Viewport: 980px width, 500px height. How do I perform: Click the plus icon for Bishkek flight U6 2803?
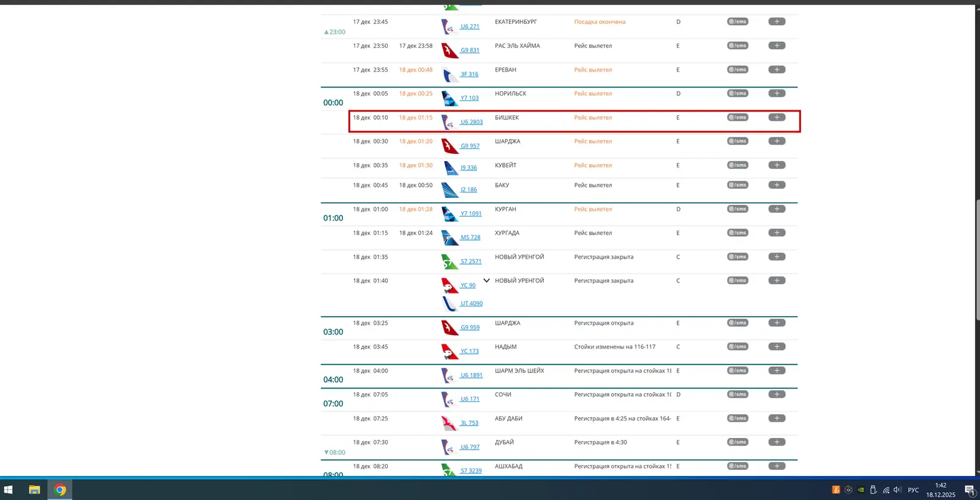777,117
